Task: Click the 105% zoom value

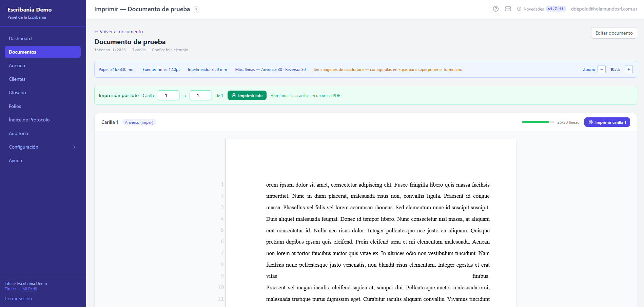Action: (615, 70)
